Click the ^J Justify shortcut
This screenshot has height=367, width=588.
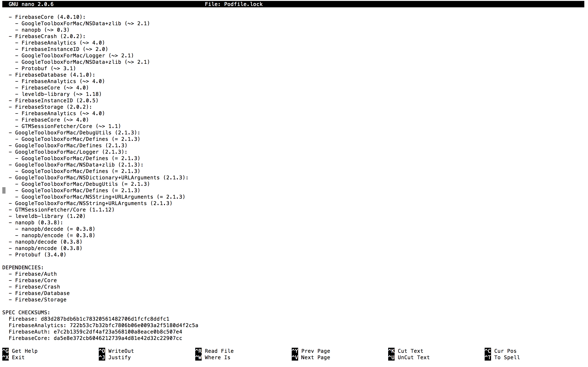115,358
